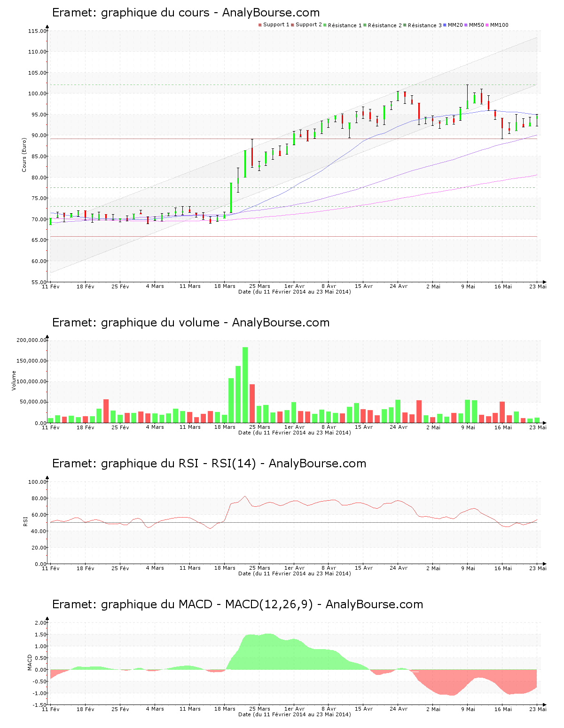Viewport: 564px width, 728px height.
Task: Click the blue MM20 legend swatch
Action: click(x=445, y=25)
